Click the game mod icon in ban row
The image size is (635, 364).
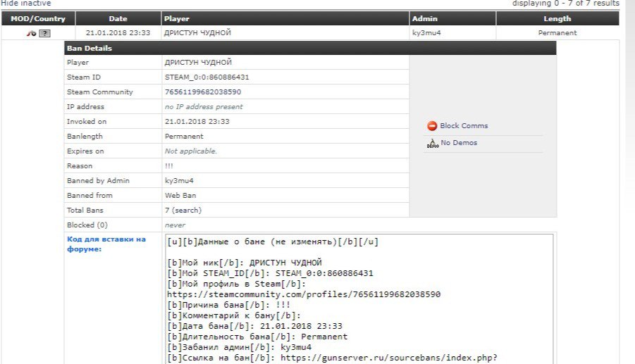click(x=32, y=33)
